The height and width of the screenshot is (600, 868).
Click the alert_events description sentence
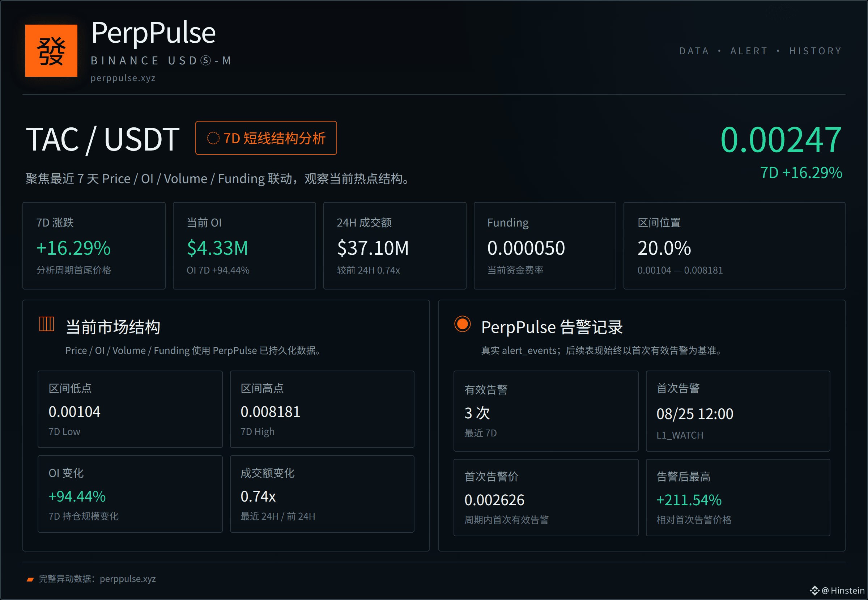[x=602, y=350]
